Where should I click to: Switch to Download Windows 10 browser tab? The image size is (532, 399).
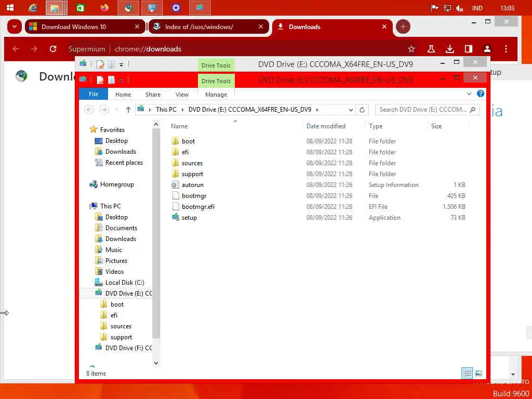85,27
